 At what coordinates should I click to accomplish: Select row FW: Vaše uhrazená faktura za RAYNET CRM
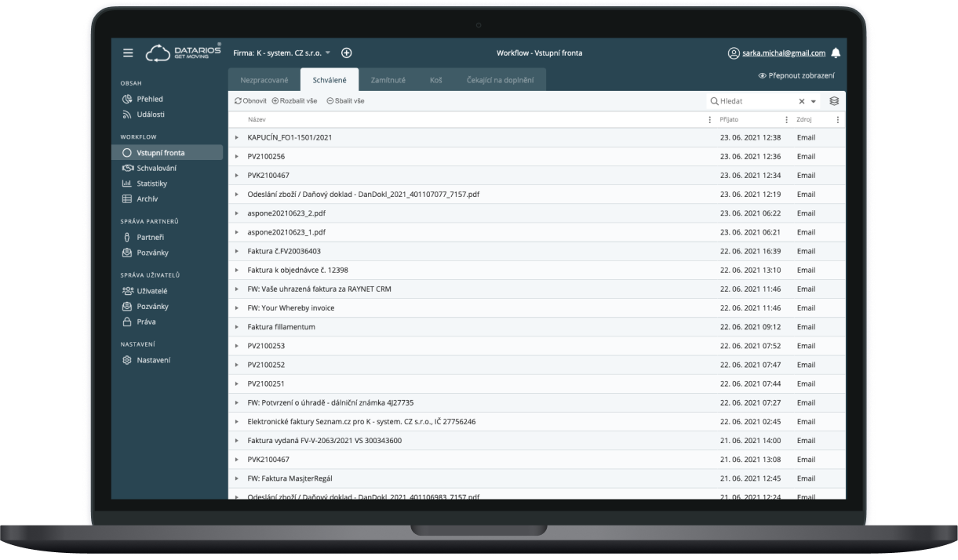pyautogui.click(x=537, y=289)
